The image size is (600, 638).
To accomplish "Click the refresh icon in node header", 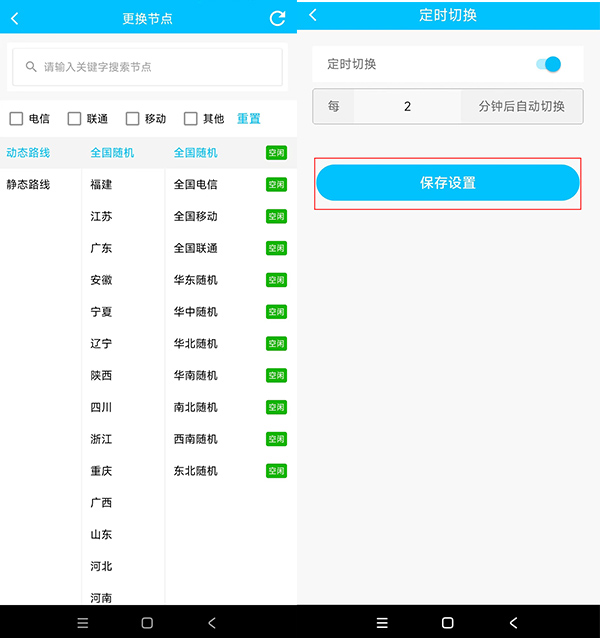I will 277,18.
